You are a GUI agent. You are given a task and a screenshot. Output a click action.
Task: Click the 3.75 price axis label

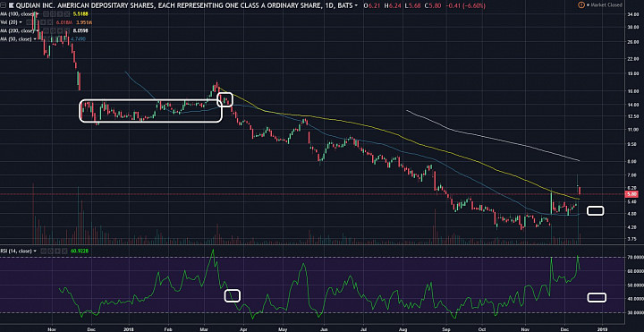[x=633, y=238]
